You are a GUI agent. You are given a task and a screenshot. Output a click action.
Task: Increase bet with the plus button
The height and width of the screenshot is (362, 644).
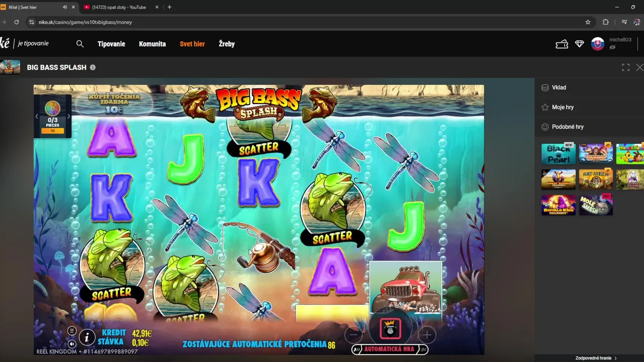pos(426,334)
